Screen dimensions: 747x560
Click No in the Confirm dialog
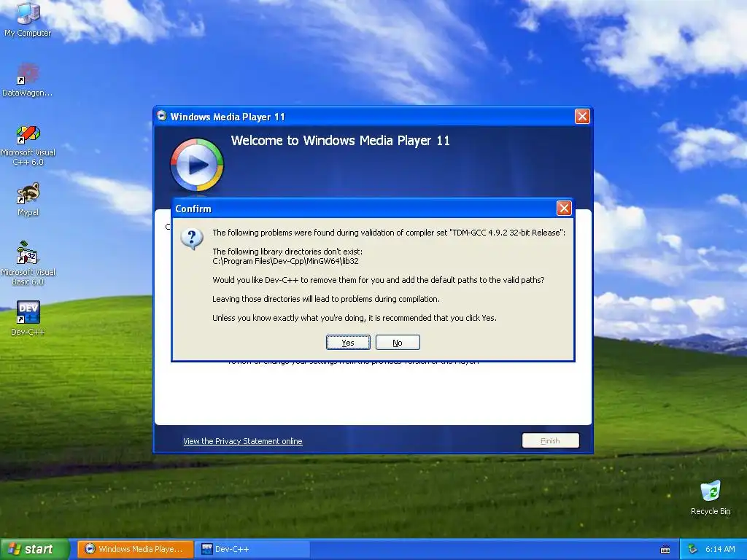398,343
